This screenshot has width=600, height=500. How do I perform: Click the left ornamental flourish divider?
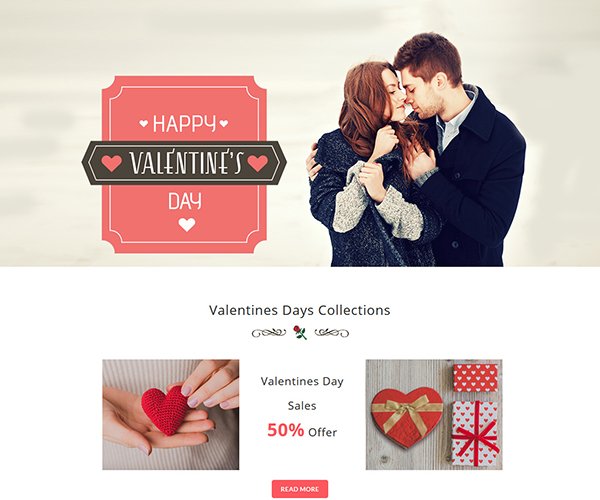269,332
